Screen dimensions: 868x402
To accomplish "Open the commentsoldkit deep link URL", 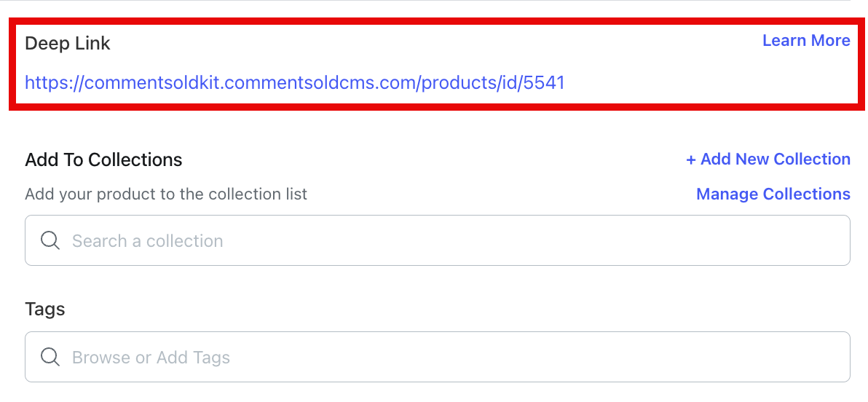I will pos(294,83).
